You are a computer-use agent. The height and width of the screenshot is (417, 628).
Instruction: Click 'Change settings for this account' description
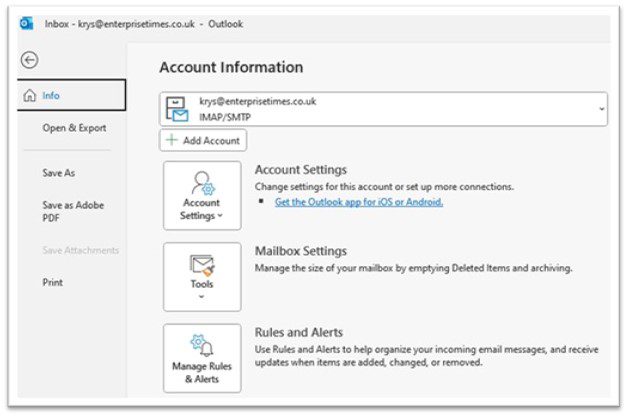point(384,187)
